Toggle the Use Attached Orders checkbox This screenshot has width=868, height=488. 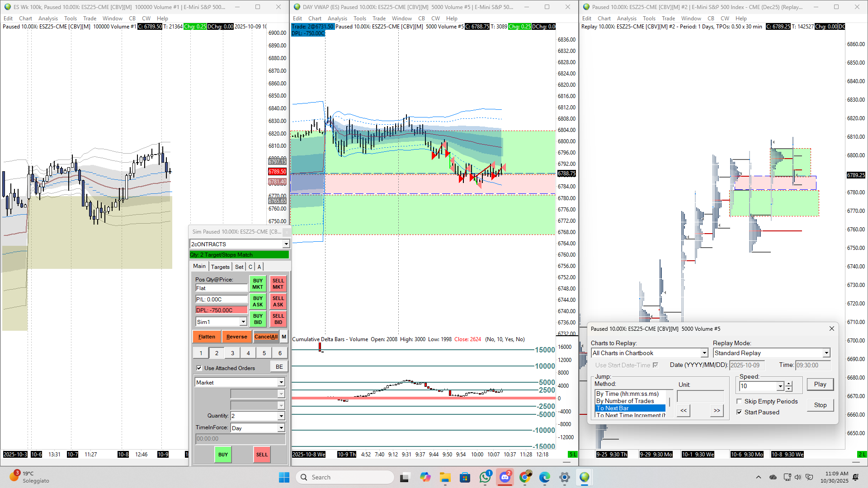pos(199,368)
